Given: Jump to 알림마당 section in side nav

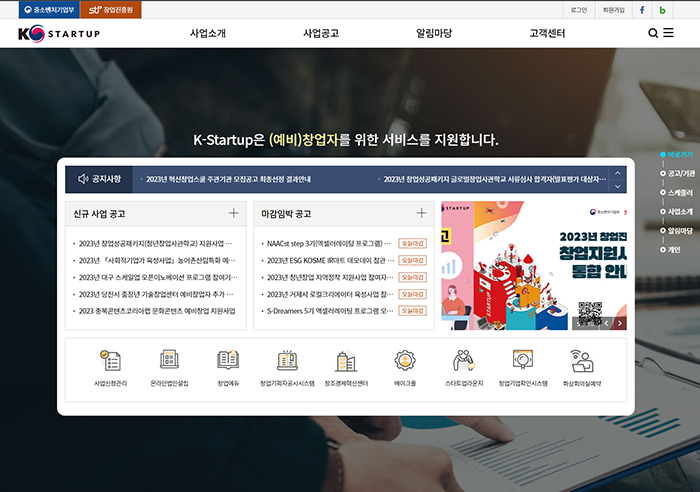Looking at the screenshot, I should click(x=677, y=230).
